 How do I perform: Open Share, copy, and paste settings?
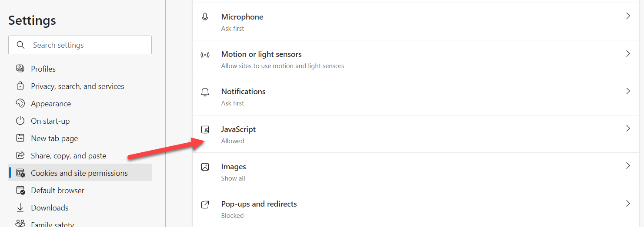point(68,155)
